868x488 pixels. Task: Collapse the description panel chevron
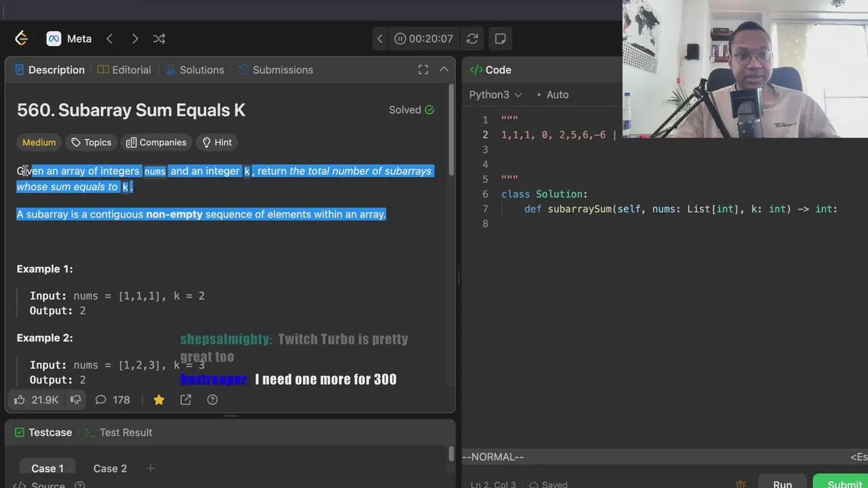point(444,70)
